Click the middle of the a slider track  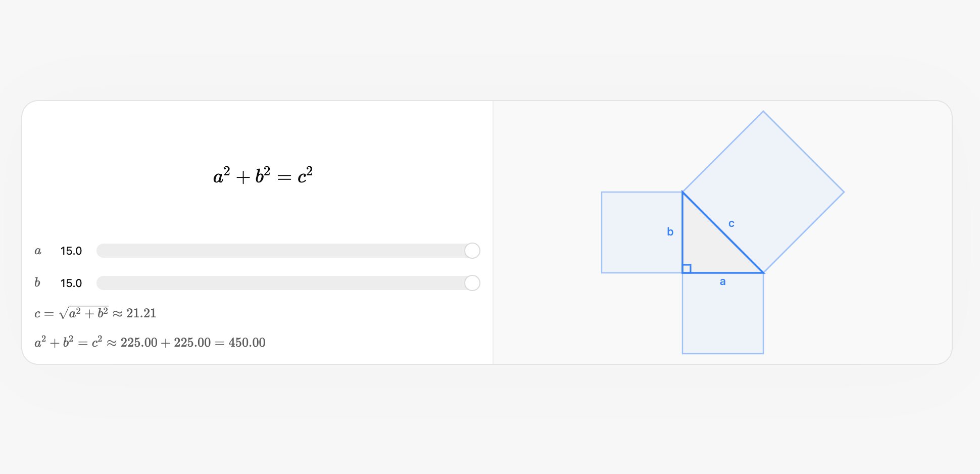click(x=288, y=251)
